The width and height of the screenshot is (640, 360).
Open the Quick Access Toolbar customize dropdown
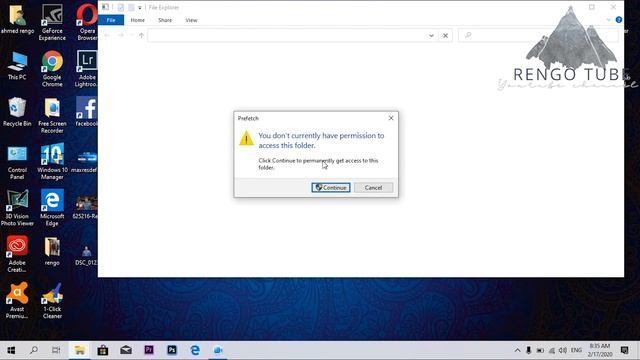tap(140, 8)
